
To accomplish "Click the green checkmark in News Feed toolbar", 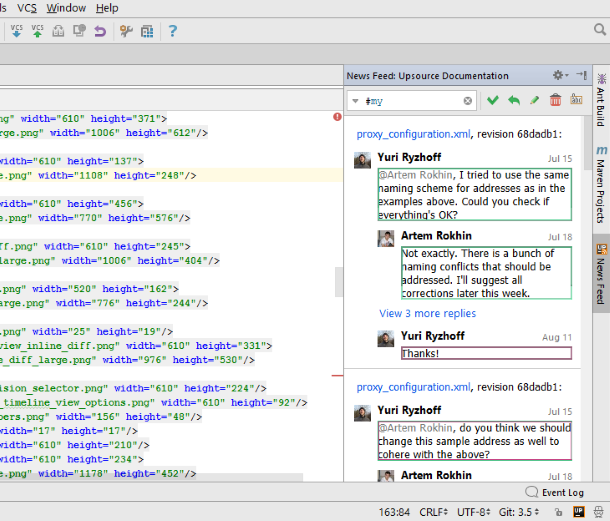I will point(492,100).
